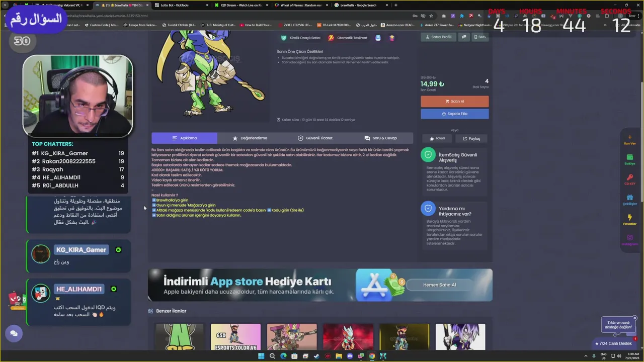Open the red-background similar listing thumbnail
644x362 pixels.
pyautogui.click(x=348, y=337)
